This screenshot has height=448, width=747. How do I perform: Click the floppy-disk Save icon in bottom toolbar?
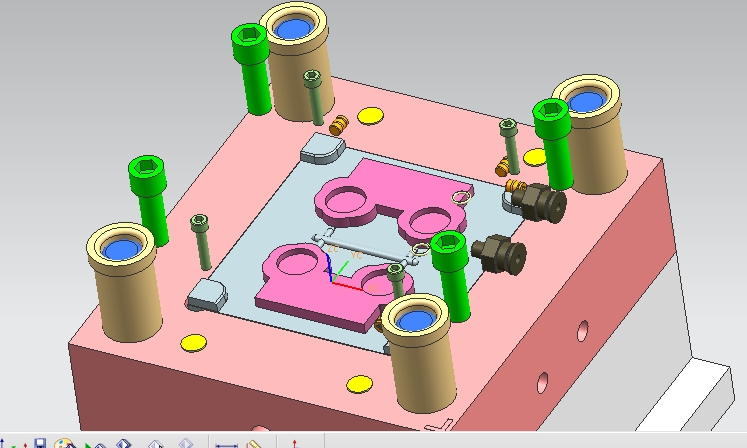[40, 444]
